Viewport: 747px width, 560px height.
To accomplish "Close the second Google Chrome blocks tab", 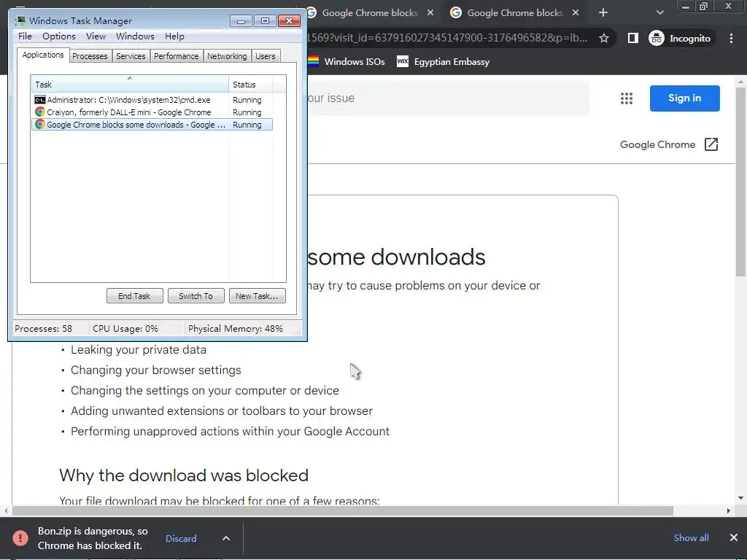I will (576, 13).
